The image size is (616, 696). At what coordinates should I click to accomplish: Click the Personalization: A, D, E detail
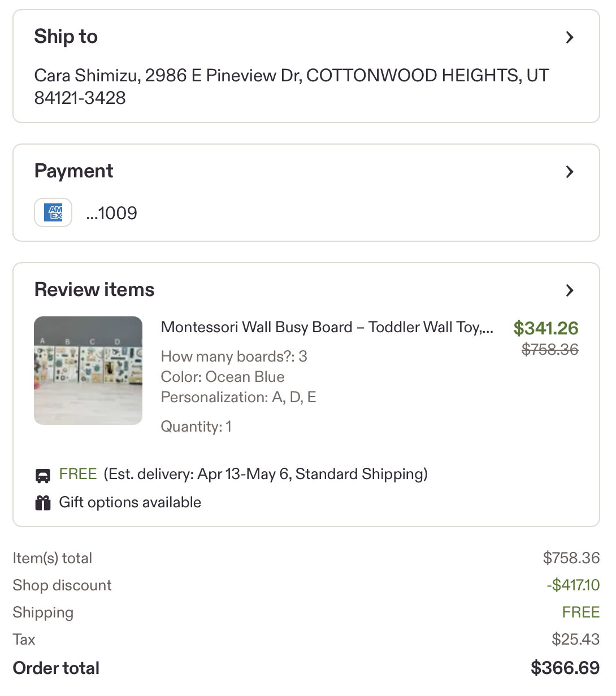238,397
